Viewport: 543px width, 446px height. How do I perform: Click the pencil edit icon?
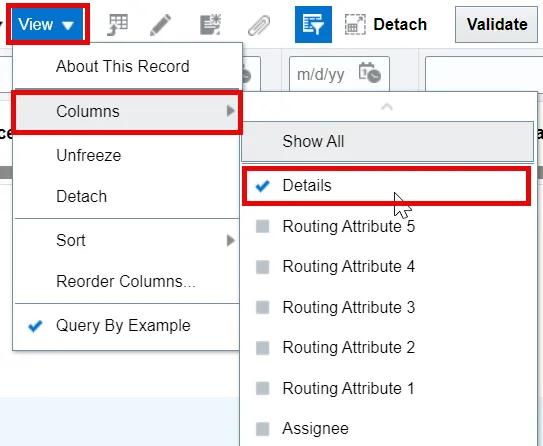160,25
